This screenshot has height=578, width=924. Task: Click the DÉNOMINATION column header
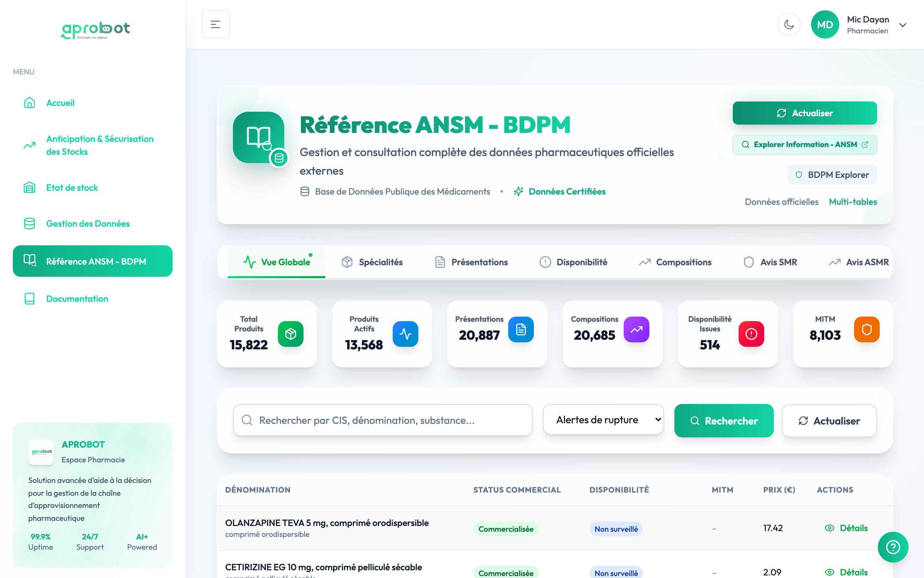pyautogui.click(x=258, y=490)
